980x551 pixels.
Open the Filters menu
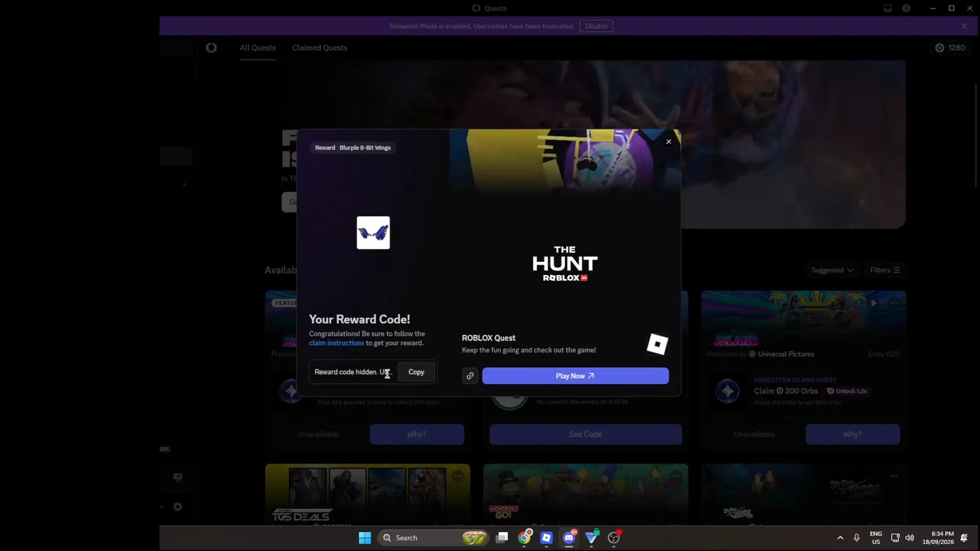point(884,270)
